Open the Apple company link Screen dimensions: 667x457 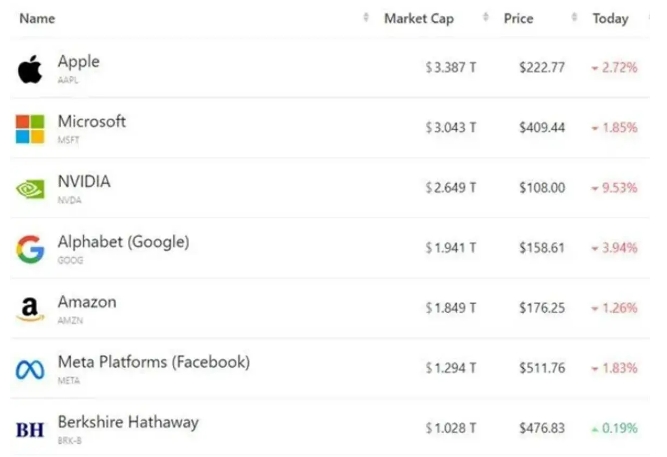click(79, 61)
